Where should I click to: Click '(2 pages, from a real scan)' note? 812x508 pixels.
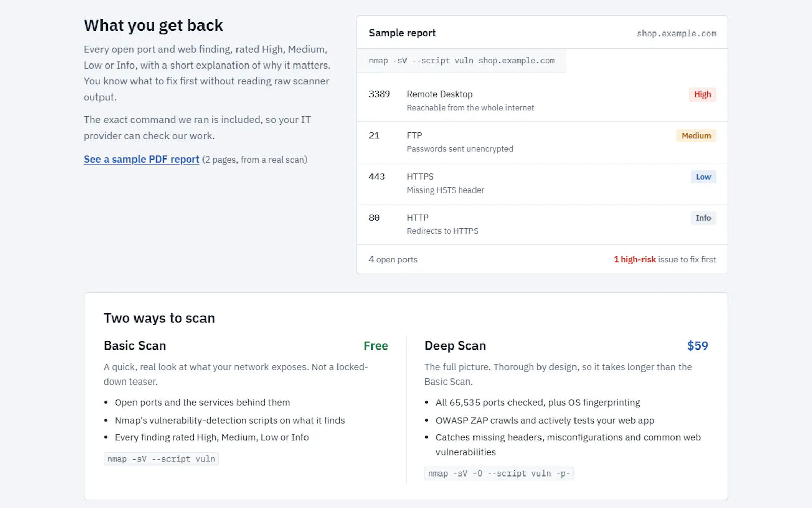pos(255,160)
